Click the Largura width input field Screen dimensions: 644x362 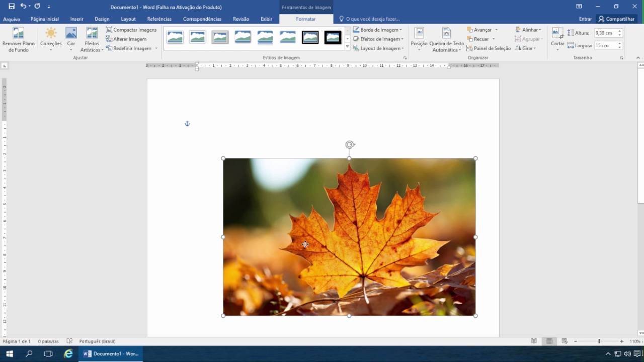[606, 45]
